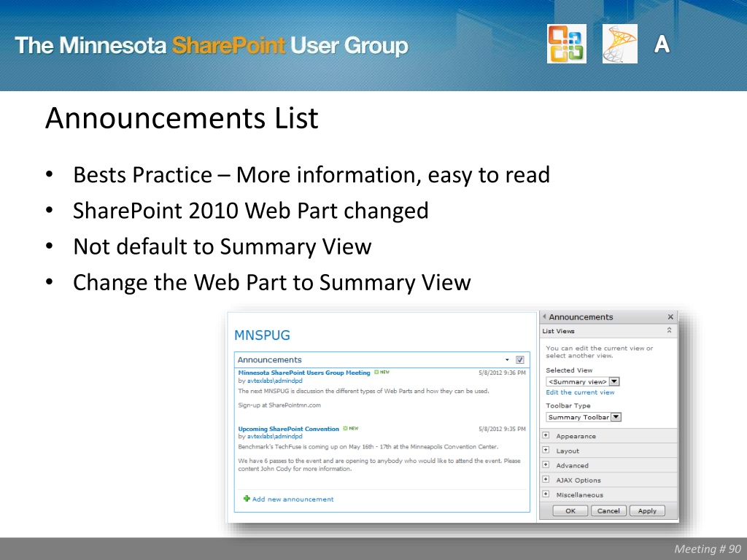Open the Announcements web part menu arrow
This screenshot has width=747, height=560.
point(508,360)
